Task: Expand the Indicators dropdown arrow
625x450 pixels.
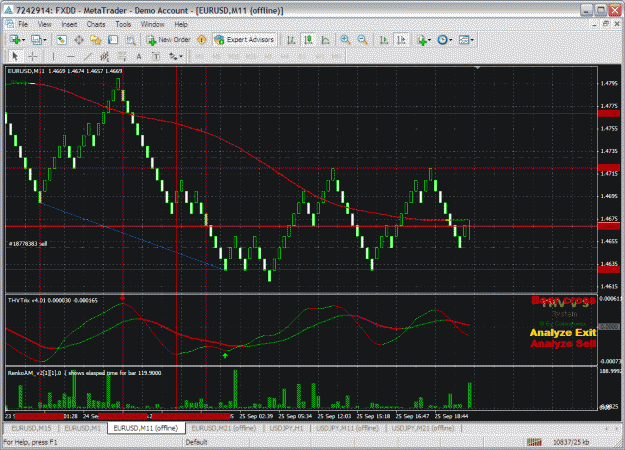Action: [430, 40]
